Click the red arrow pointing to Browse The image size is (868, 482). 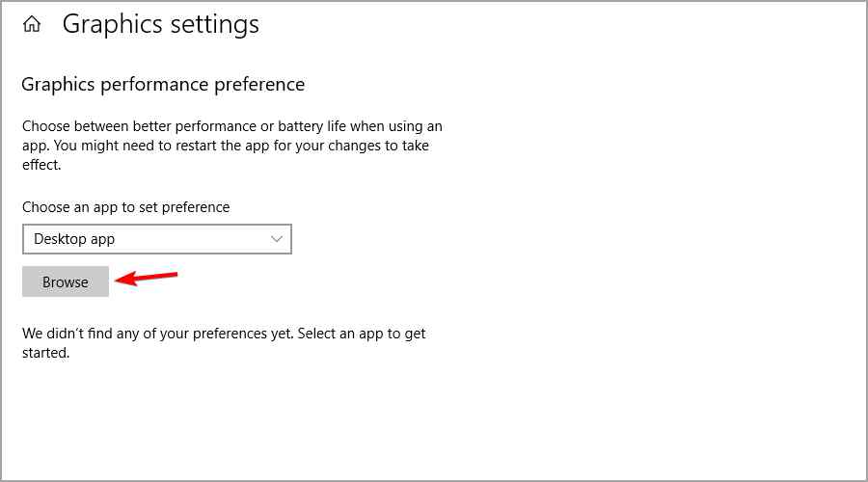tap(147, 278)
